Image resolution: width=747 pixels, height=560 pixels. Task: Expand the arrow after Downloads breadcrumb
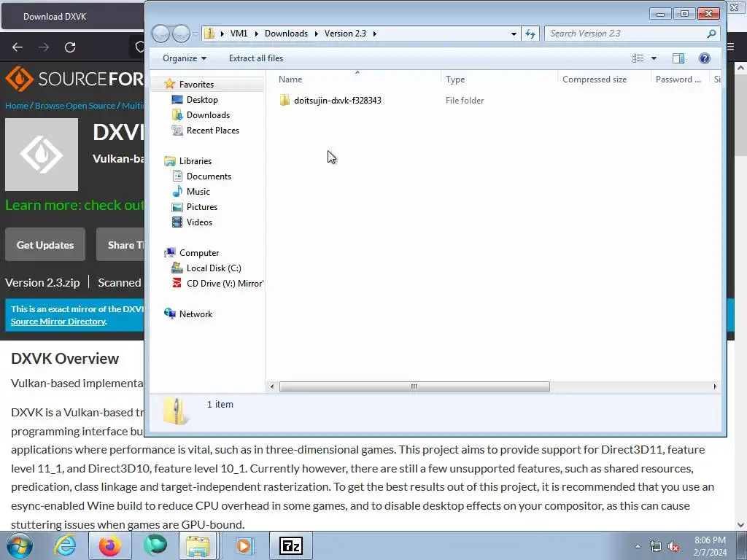pyautogui.click(x=316, y=34)
